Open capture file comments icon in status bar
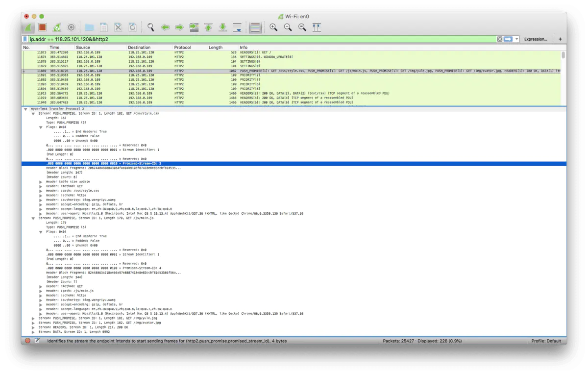The width and height of the screenshot is (588, 375). tap(37, 341)
